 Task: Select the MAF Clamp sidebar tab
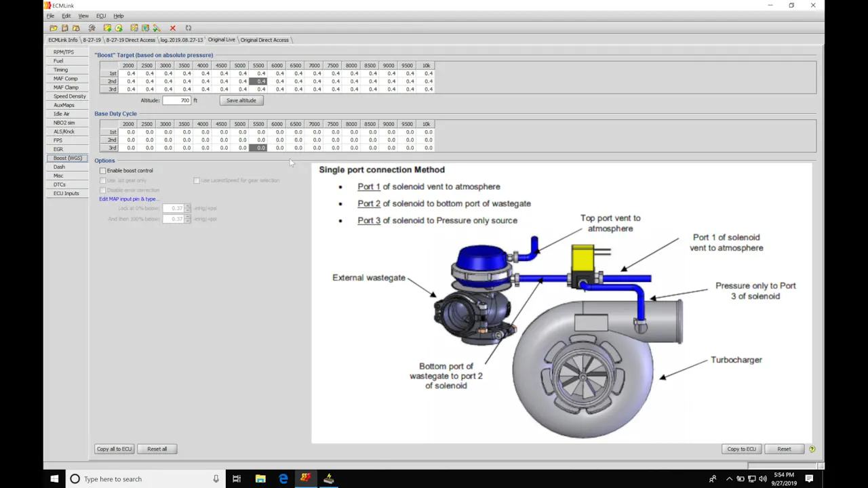tap(66, 87)
